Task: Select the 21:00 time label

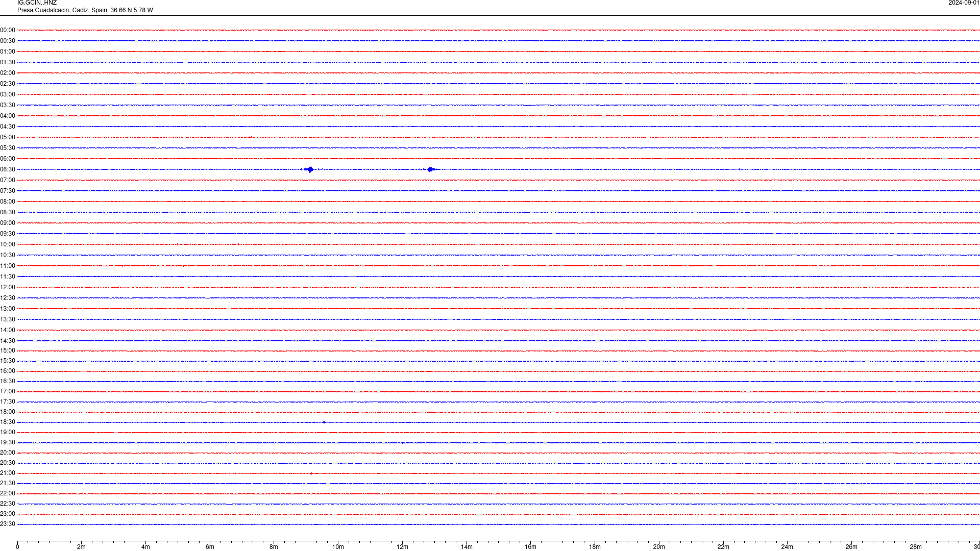Action: 8,473
